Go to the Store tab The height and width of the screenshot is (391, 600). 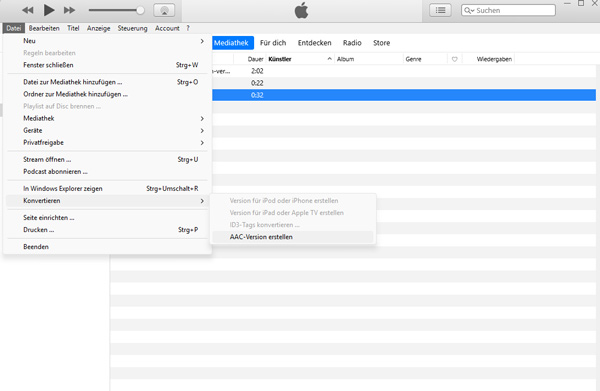(382, 43)
